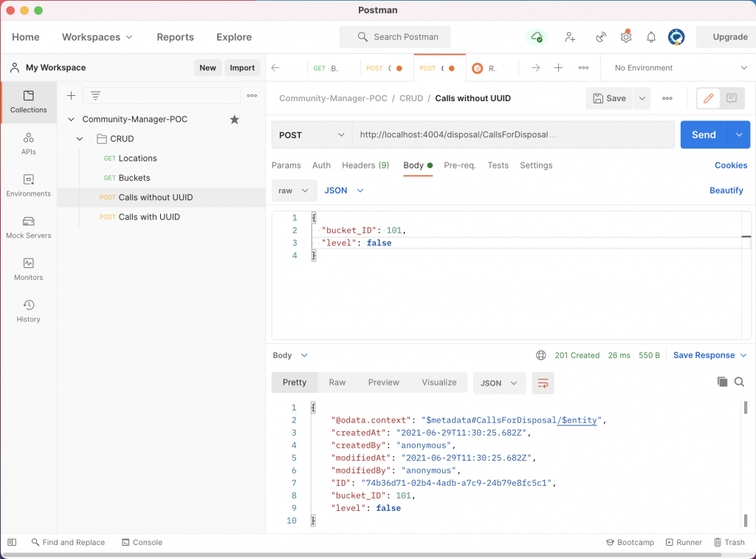
Task: Open the Monitors sidebar panel
Action: pos(29,270)
